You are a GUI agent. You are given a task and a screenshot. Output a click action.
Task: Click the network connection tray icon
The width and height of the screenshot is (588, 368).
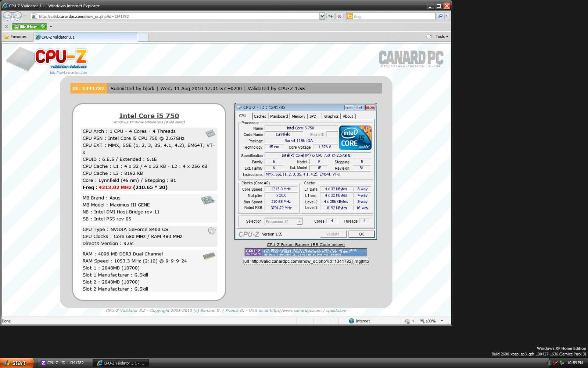(562, 363)
